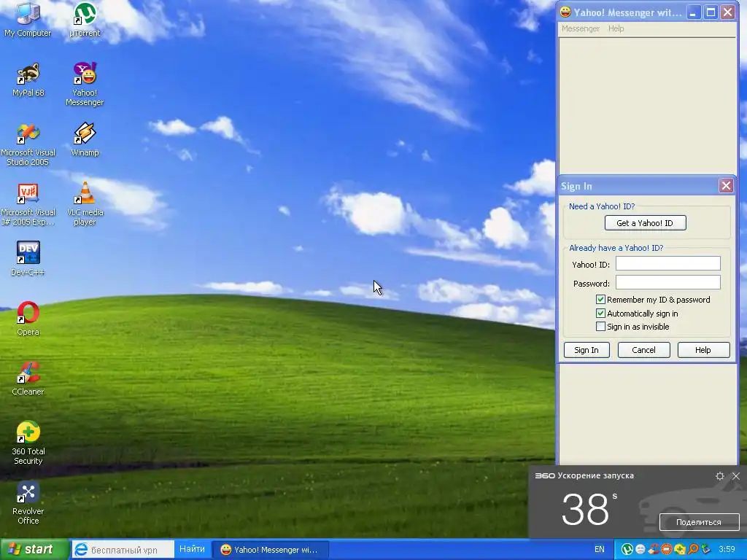Uncheck Remember my ID & password
The width and height of the screenshot is (747, 560).
pyautogui.click(x=601, y=300)
